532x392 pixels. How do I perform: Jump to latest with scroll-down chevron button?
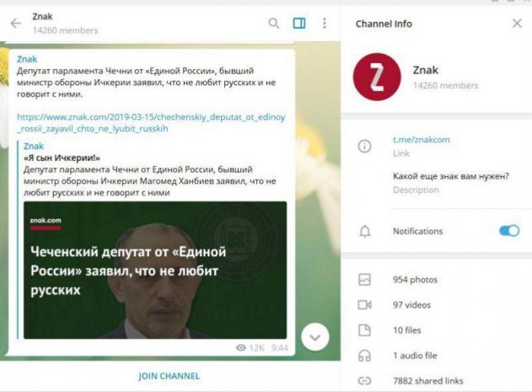tap(315, 337)
